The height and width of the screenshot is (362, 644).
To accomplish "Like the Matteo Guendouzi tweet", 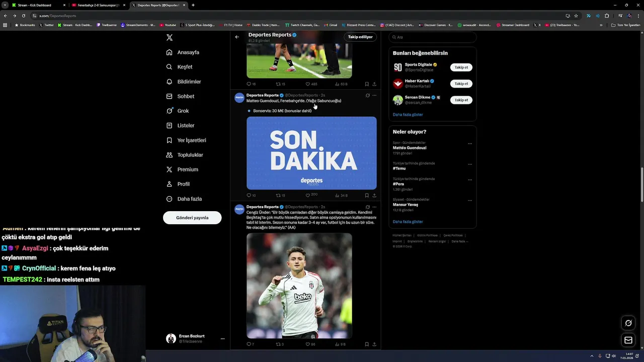I will click(x=311, y=195).
